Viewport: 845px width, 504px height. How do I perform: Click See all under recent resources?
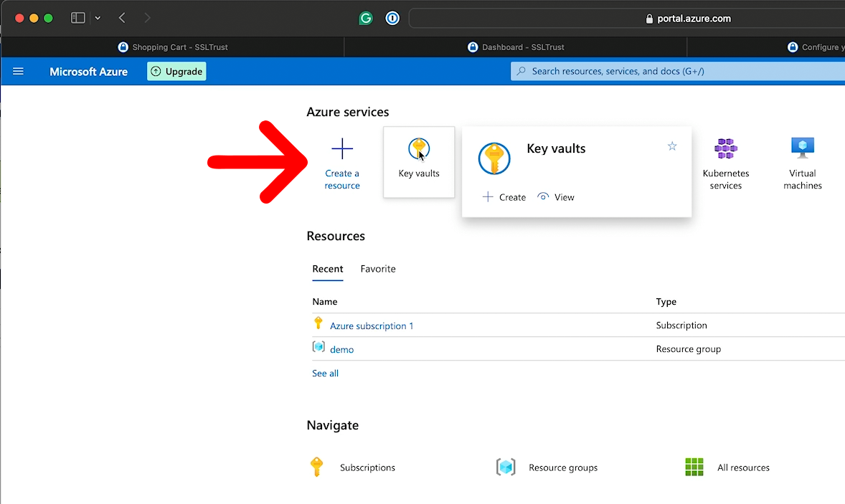tap(325, 373)
